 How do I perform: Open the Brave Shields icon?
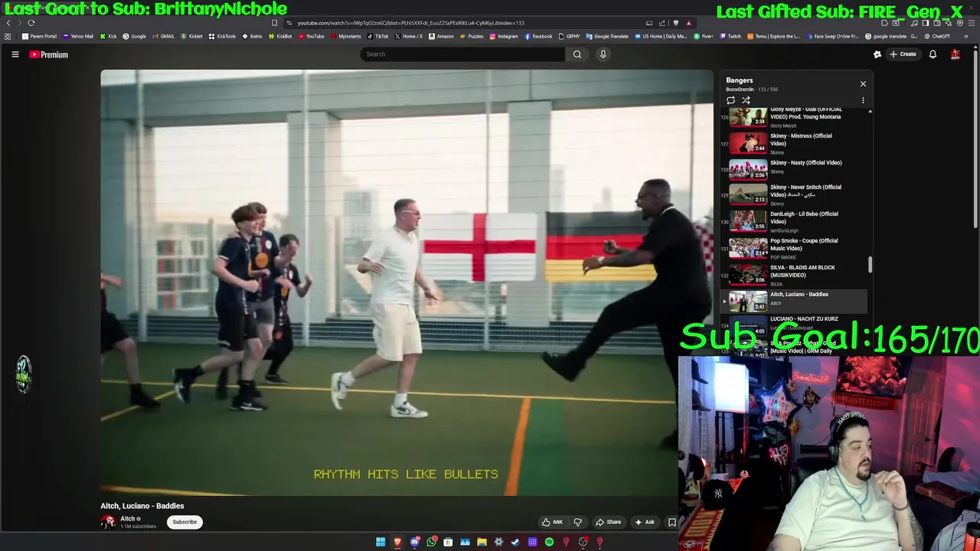pos(675,23)
